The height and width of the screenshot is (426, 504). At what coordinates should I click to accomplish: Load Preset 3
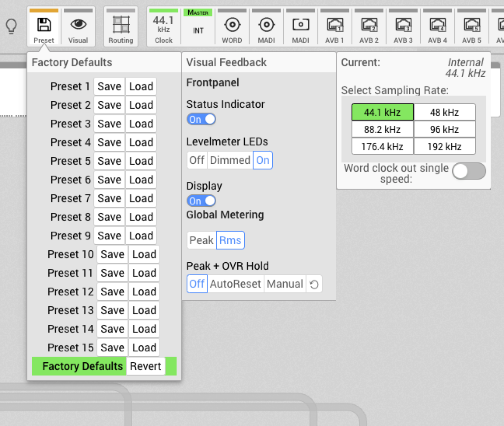[141, 124]
